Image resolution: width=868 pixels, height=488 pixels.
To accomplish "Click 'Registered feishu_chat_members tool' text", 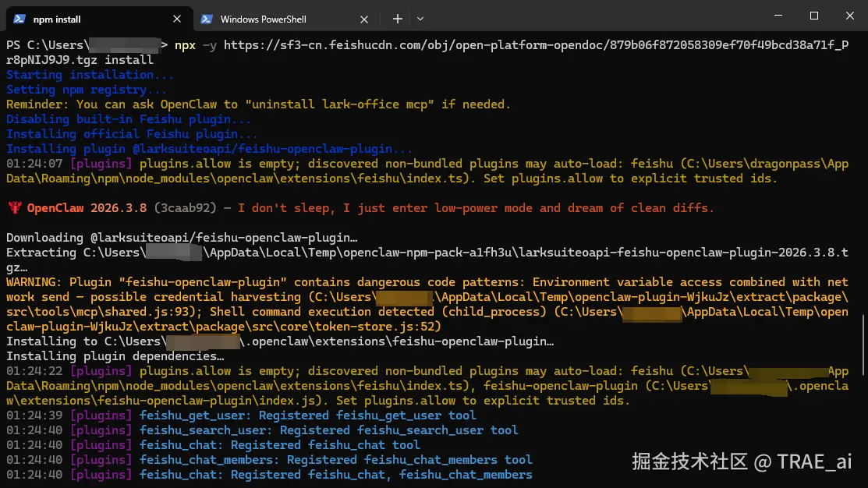I will pyautogui.click(x=409, y=460).
